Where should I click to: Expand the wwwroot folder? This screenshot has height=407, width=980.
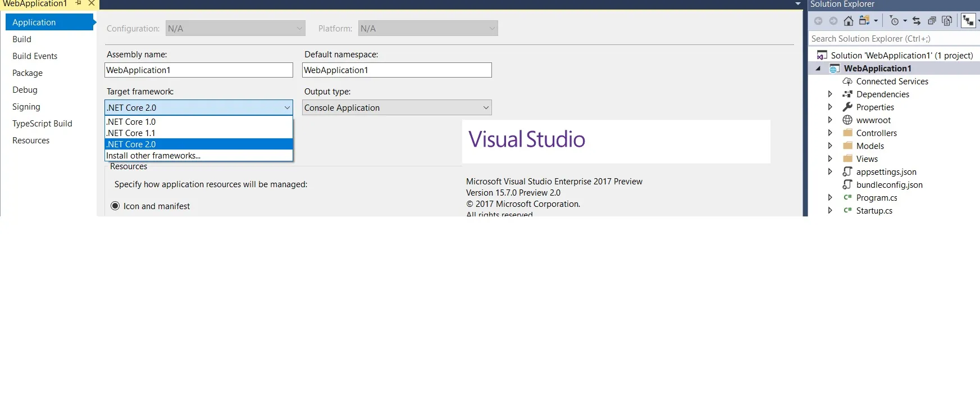pos(830,120)
